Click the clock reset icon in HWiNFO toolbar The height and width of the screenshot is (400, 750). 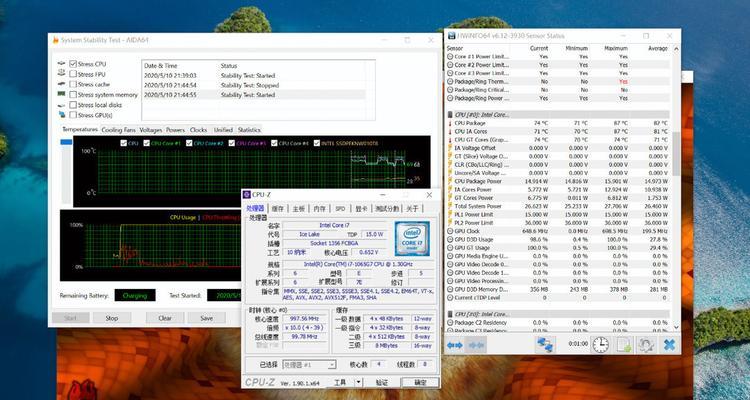point(600,344)
